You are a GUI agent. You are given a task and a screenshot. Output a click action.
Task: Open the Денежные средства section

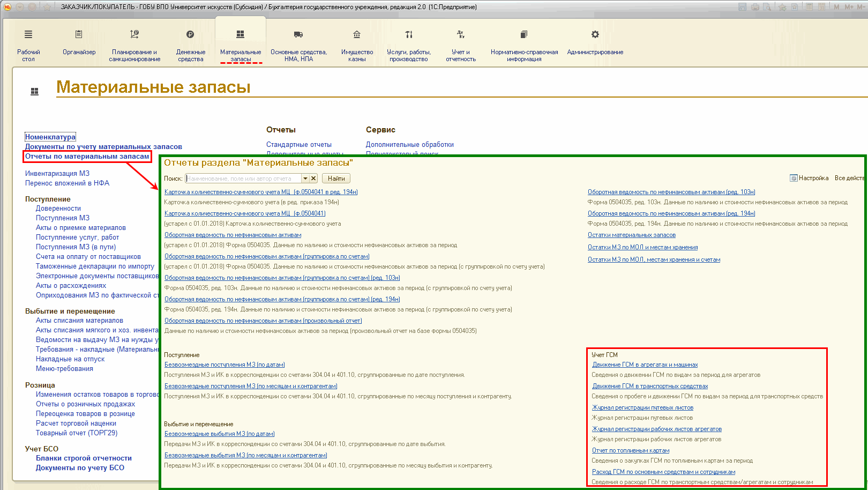click(190, 46)
